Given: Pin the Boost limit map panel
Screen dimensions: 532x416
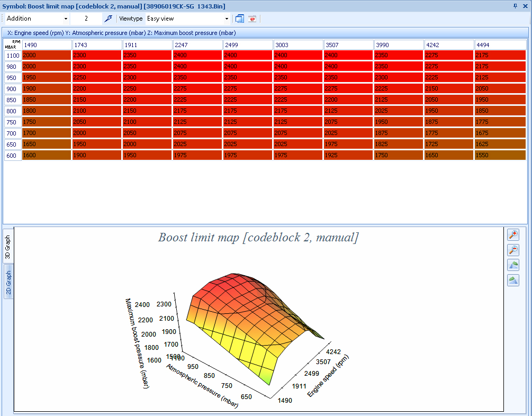Looking at the screenshot, I should tap(516, 5).
